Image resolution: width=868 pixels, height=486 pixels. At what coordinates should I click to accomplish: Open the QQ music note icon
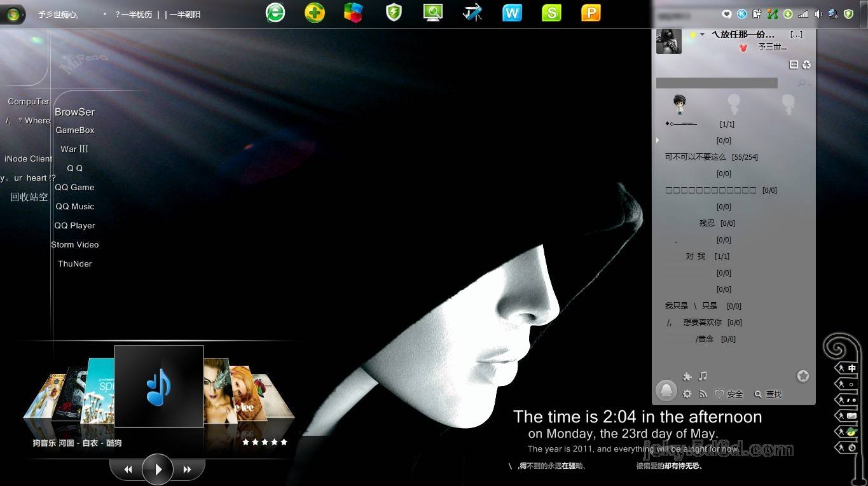pos(703,377)
